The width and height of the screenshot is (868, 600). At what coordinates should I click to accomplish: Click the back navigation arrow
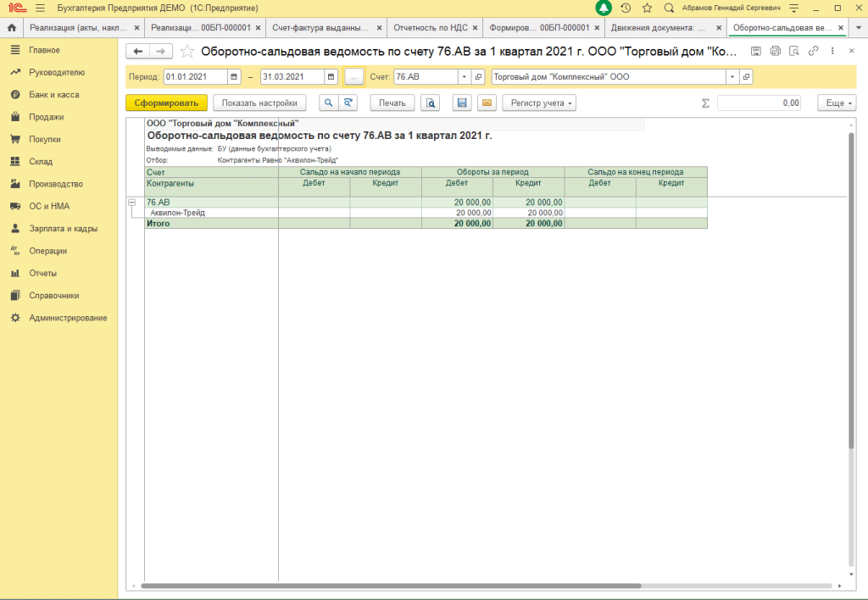tap(138, 52)
